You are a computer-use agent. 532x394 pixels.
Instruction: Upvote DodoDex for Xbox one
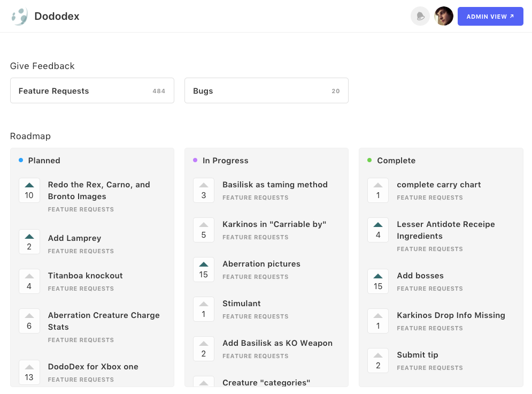coord(29,372)
